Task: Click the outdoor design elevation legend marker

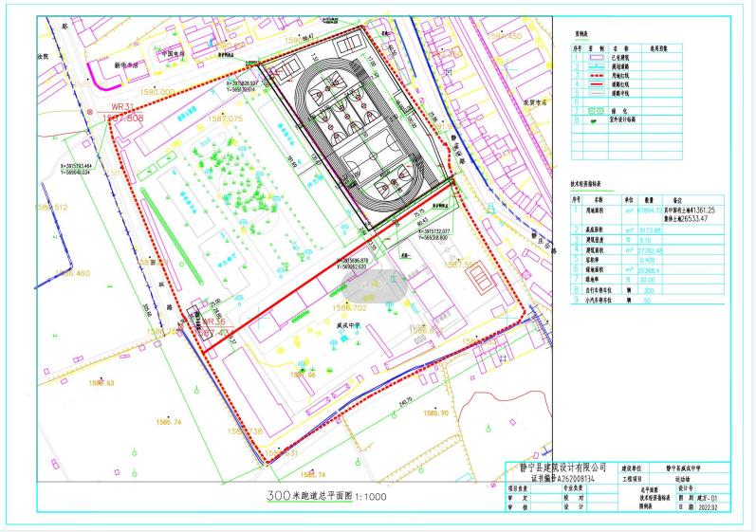Action: (594, 121)
